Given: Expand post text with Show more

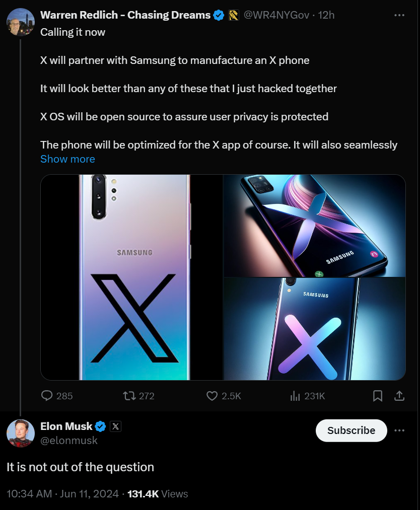Looking at the screenshot, I should [67, 159].
